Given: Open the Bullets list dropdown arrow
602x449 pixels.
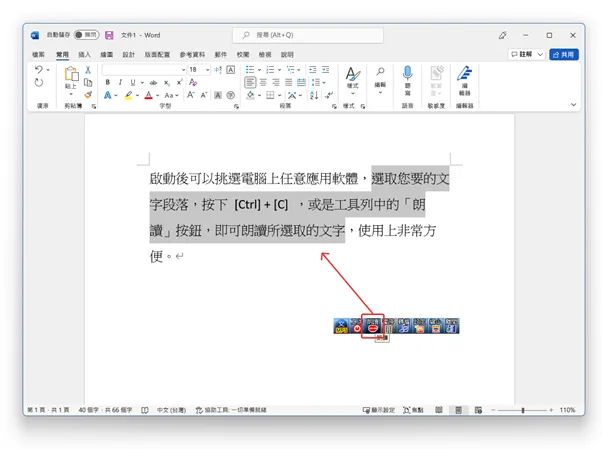Looking at the screenshot, I should (259, 70).
